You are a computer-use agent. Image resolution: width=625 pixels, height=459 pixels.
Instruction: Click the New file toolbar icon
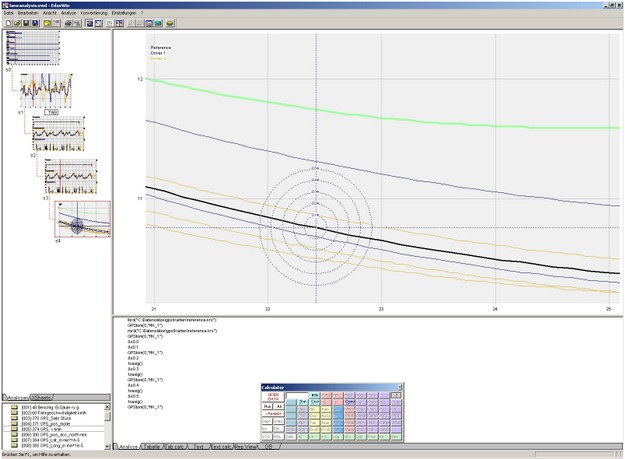point(6,21)
